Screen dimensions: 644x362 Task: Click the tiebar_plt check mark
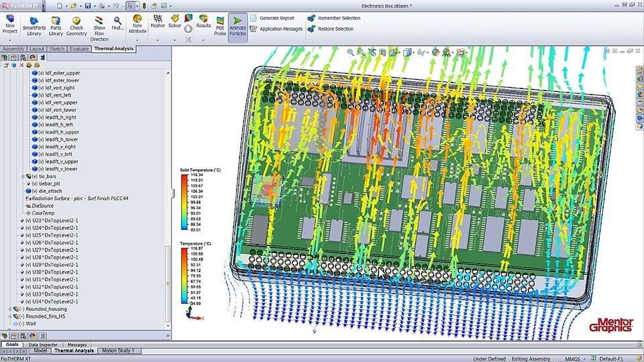pos(28,184)
